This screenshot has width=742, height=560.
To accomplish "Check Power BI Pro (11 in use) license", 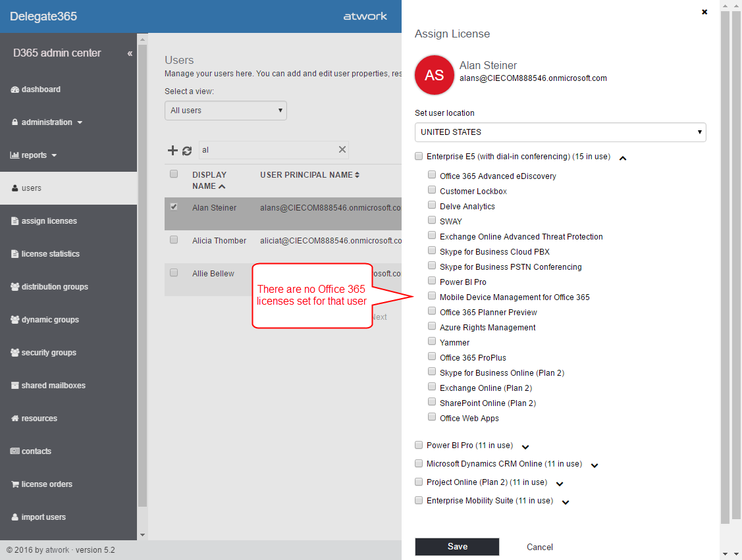I will coord(419,445).
